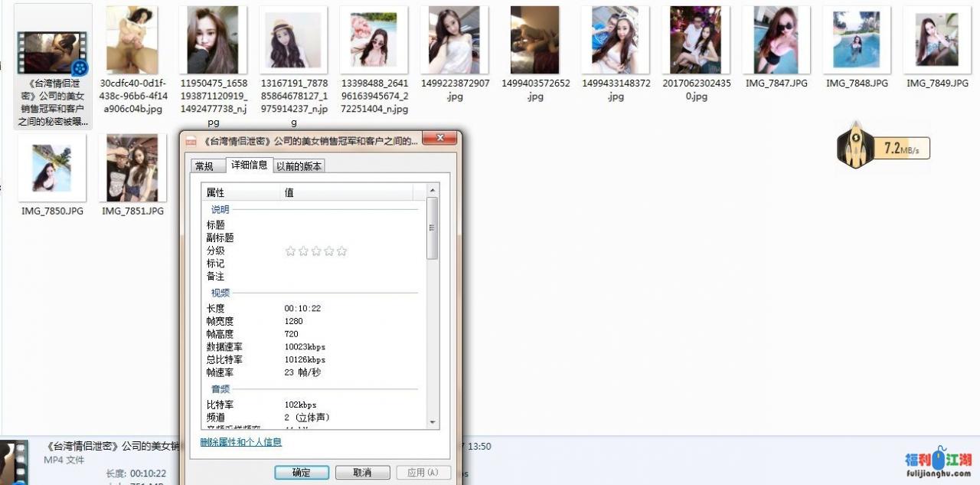Click the 取消 button
Image resolution: width=980 pixels, height=485 pixels.
point(362,473)
